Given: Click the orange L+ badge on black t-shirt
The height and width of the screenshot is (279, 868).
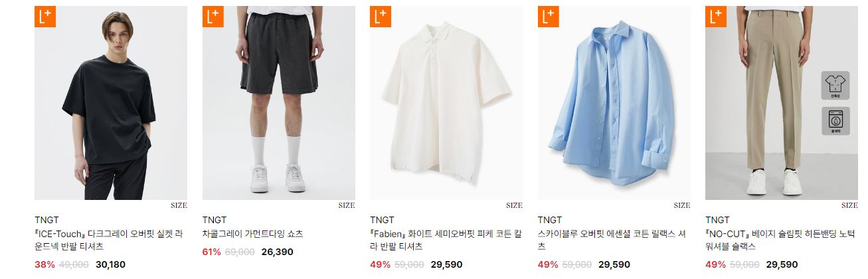Looking at the screenshot, I should coord(45,17).
